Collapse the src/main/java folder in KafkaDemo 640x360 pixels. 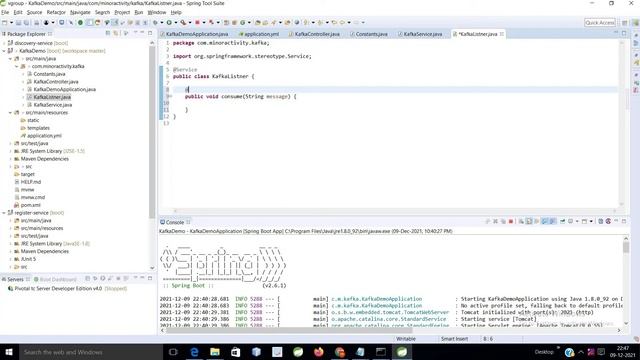pyautogui.click(x=11, y=58)
